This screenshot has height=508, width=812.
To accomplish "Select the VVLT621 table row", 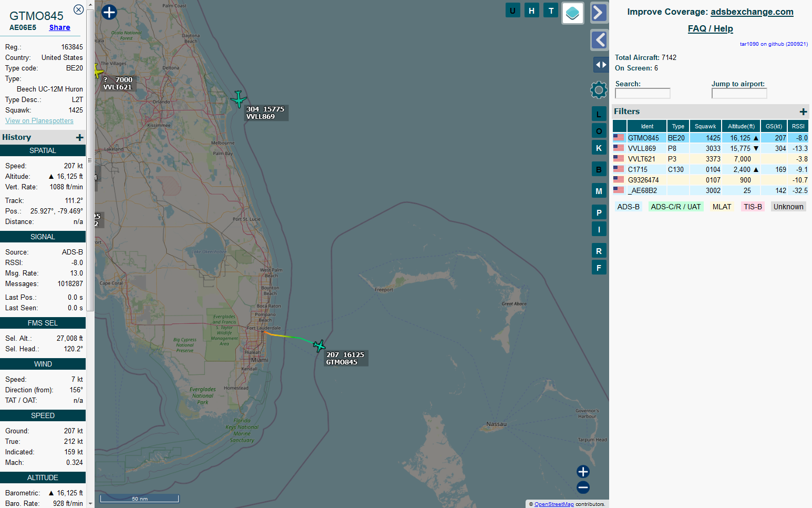I will tap(711, 159).
